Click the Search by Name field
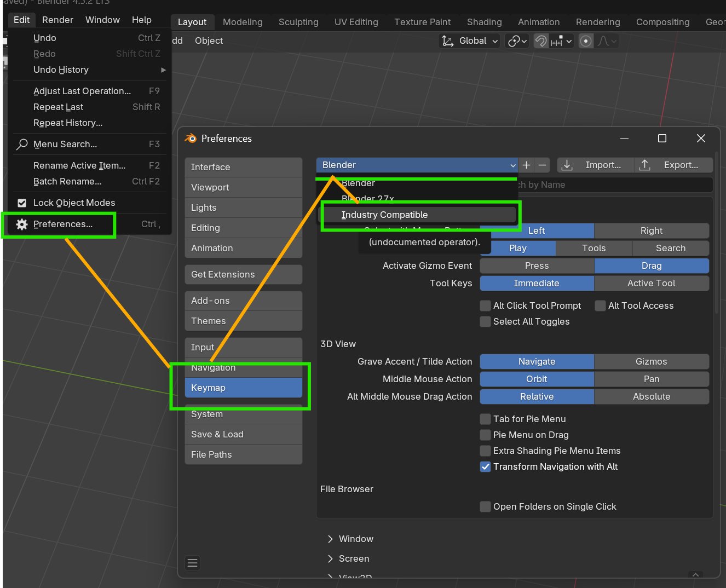726x588 pixels. (x=615, y=185)
